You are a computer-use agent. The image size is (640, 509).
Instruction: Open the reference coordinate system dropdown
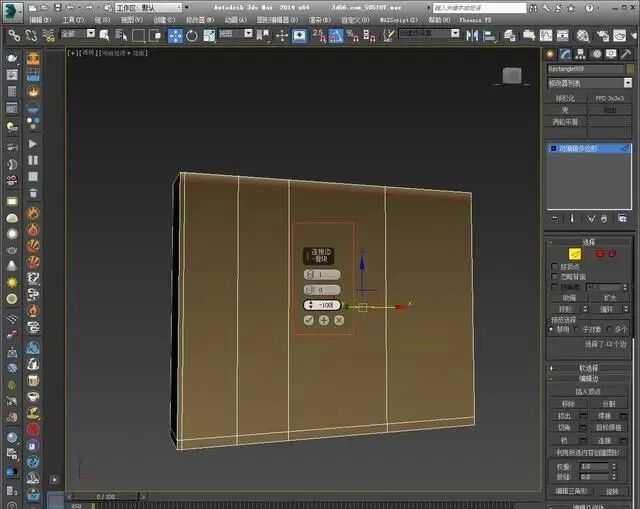(248, 33)
